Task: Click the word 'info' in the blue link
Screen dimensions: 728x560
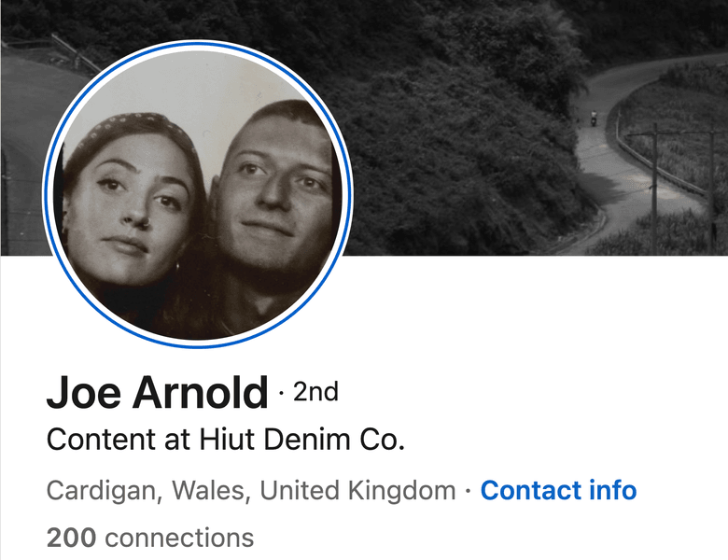Action: (613, 490)
